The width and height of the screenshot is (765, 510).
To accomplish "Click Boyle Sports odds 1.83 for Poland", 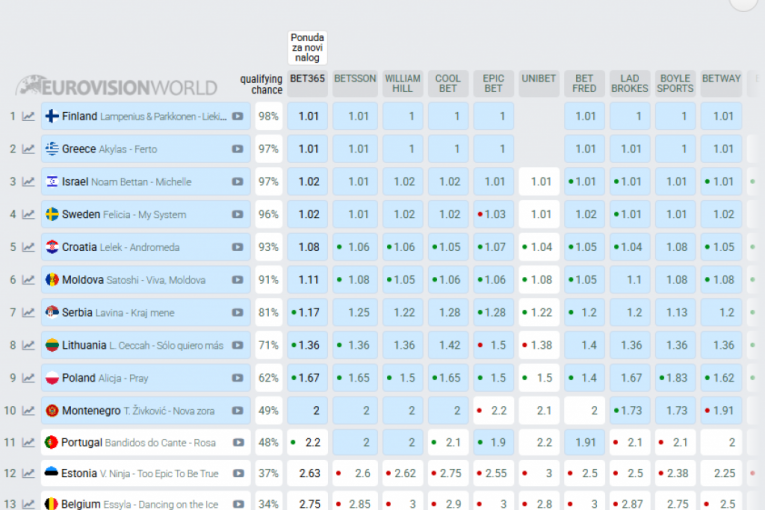I will pyautogui.click(x=675, y=378).
